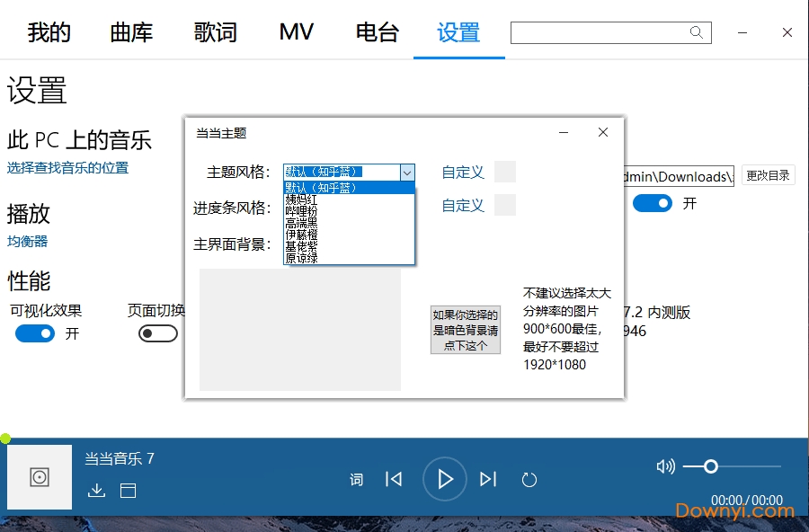Viewport: 809px width, 532px height.
Task: Click the volume speaker icon
Action: click(665, 466)
